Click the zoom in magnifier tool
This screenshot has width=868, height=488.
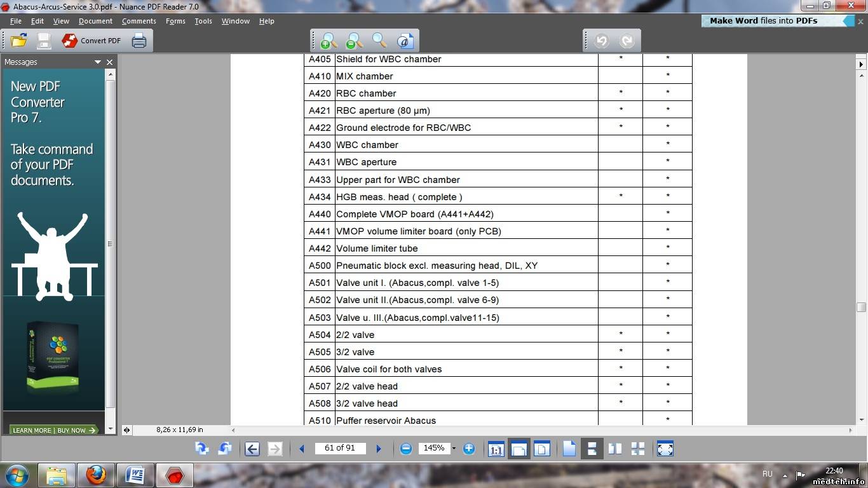[329, 41]
